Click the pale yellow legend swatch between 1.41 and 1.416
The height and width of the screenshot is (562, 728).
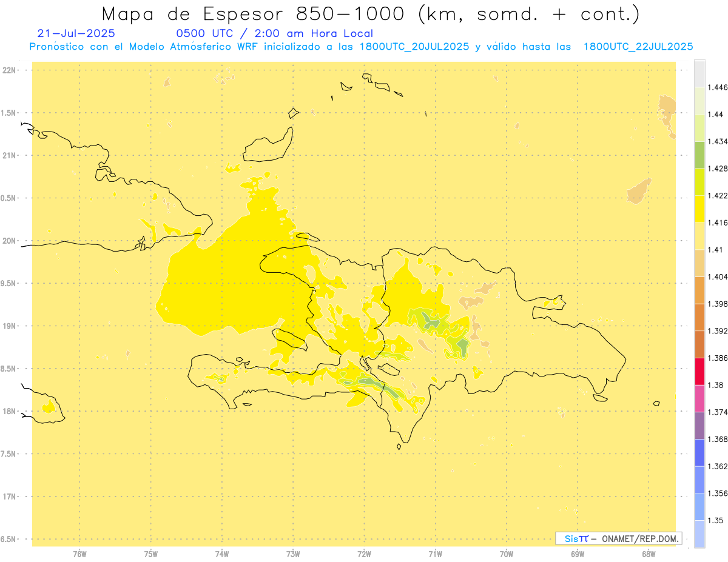[x=699, y=236]
